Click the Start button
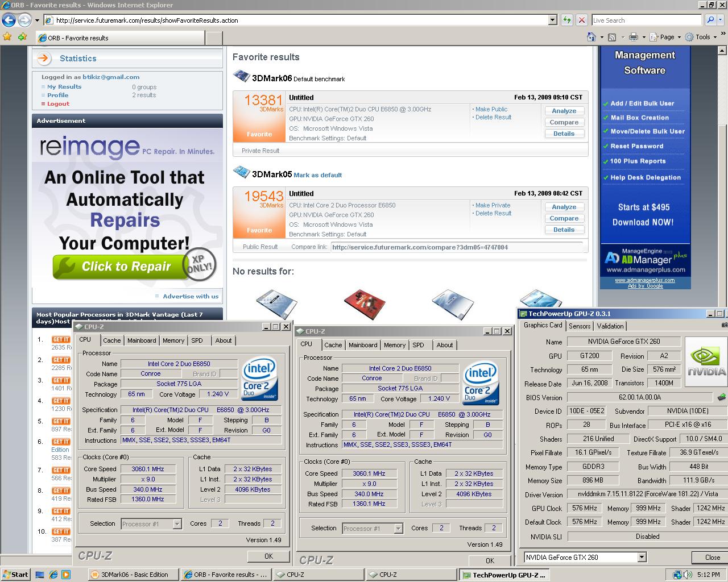Viewport: 728px width, 582px height. (x=15, y=575)
